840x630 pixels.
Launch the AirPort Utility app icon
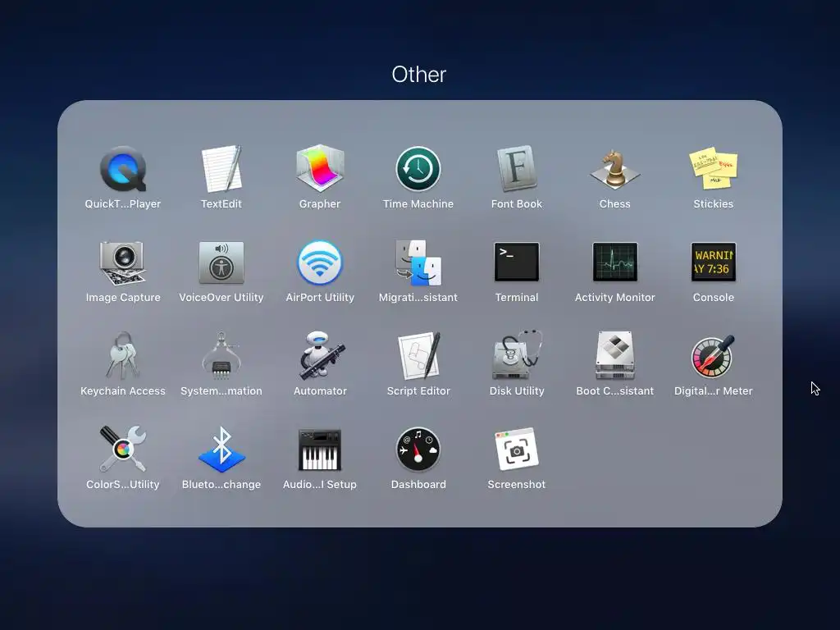coord(320,262)
